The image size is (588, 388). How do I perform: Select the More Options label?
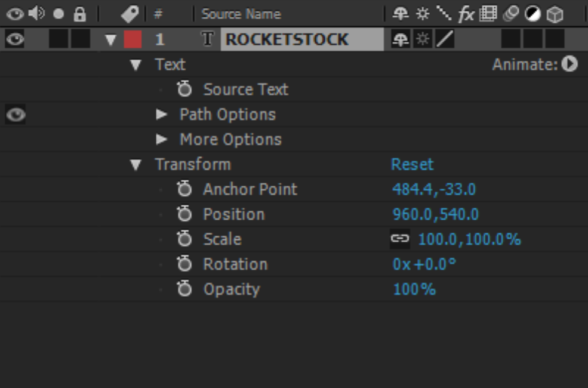(230, 140)
